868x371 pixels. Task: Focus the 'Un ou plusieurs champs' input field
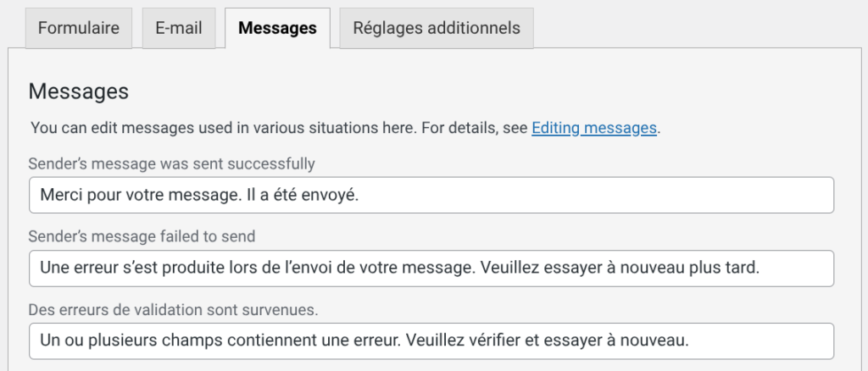pyautogui.click(x=431, y=341)
